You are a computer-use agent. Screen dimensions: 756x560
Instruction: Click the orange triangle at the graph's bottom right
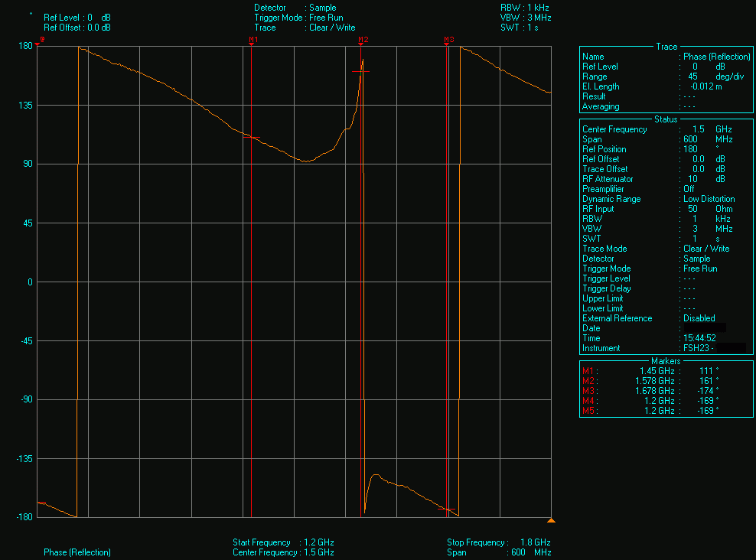(551, 520)
